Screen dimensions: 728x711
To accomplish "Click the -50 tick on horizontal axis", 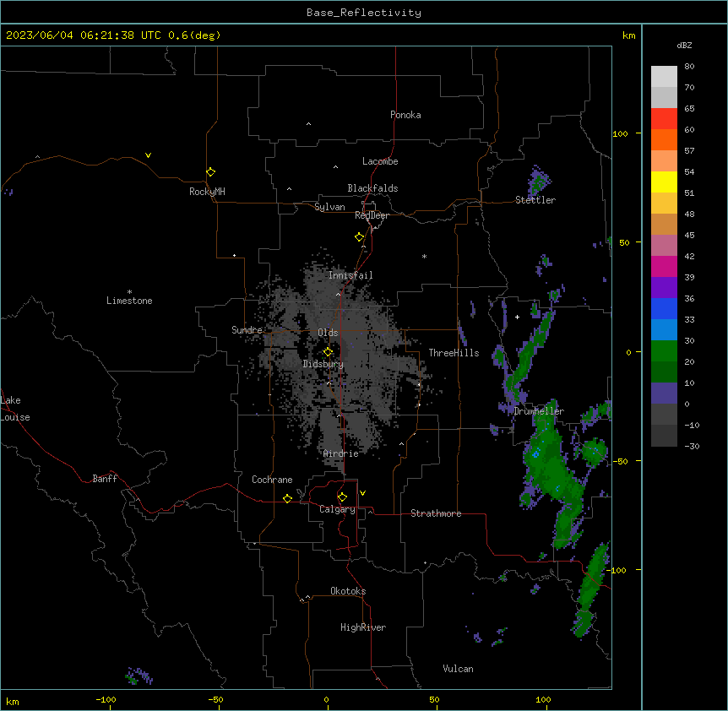I will click(215, 699).
